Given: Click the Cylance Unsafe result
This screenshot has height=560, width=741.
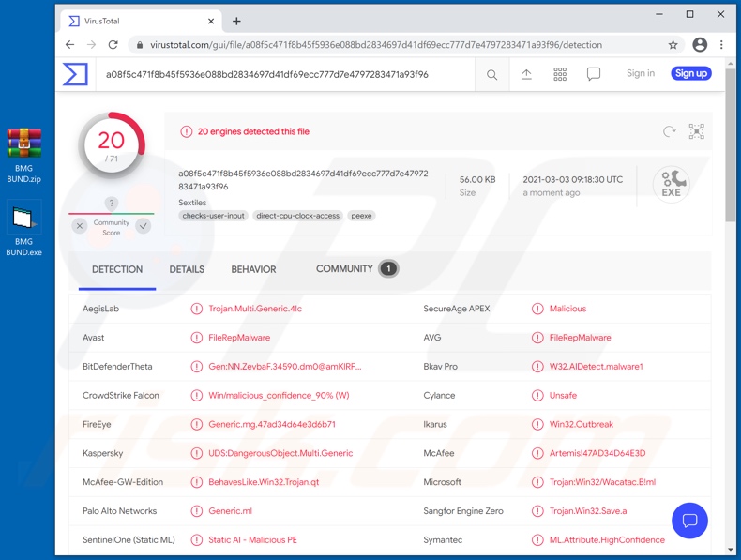Looking at the screenshot, I should [x=563, y=396].
